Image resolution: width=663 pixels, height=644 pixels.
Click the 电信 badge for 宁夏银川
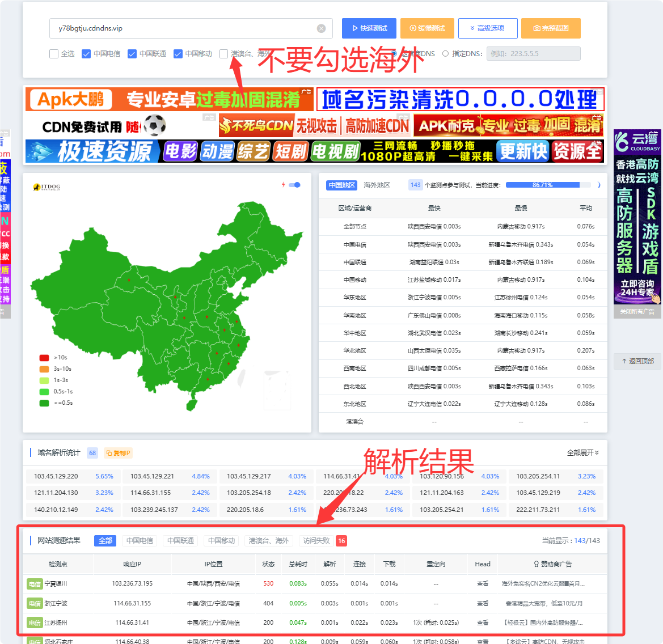click(35, 584)
